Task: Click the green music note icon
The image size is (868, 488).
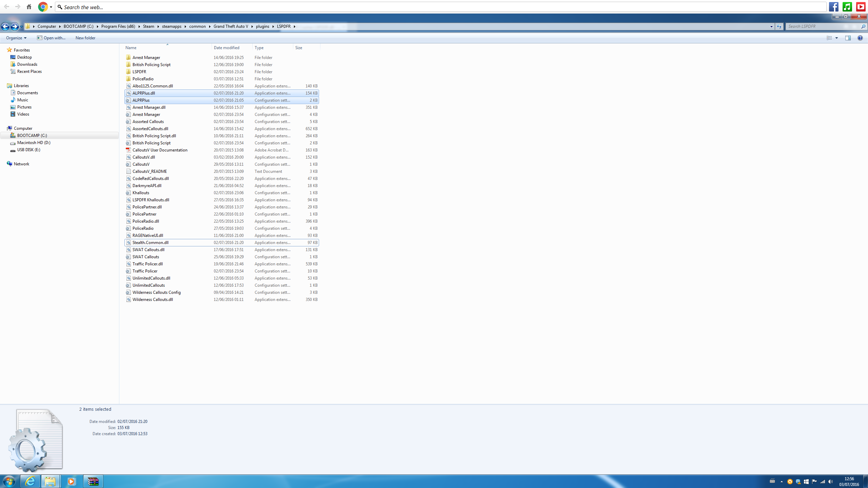Action: click(847, 7)
